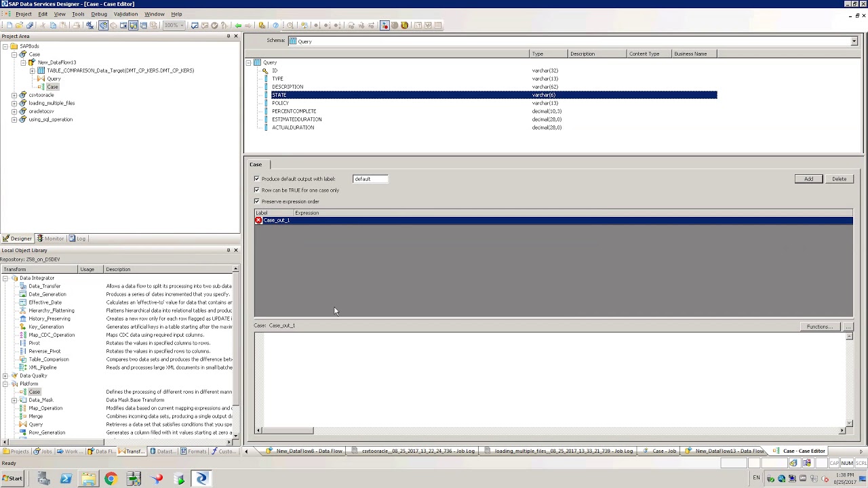Click the red error icon beside Case_out_1
Image resolution: width=868 pixels, height=488 pixels.
258,220
